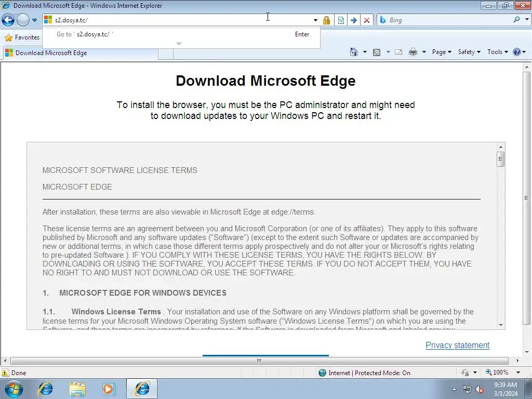The width and height of the screenshot is (532, 399).
Task: Click the horizontal scroll left arrow
Action: pos(5,361)
